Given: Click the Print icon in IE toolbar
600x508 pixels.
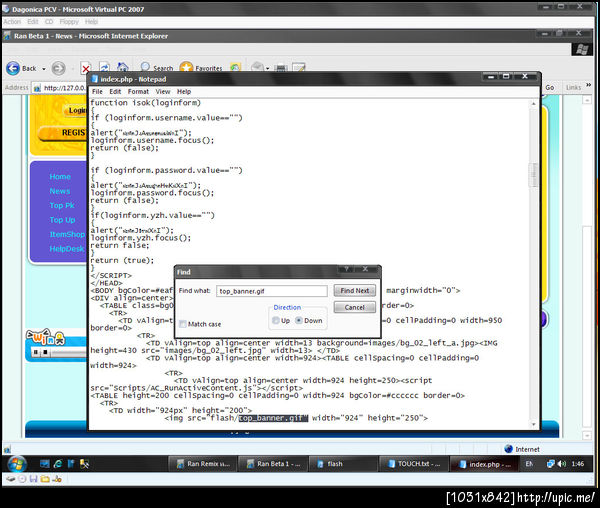Looking at the screenshot, I should pyautogui.click(x=281, y=68).
